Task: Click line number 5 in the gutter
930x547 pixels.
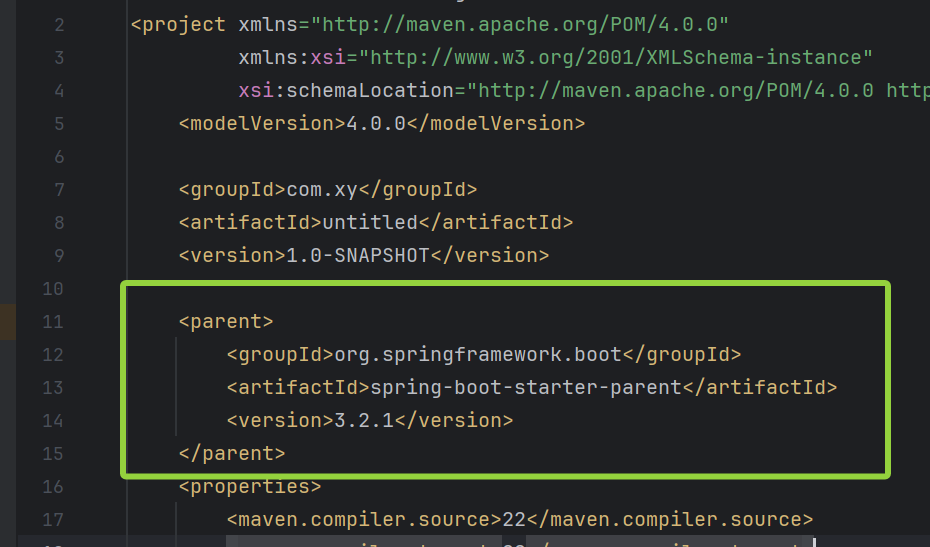Action: pyautogui.click(x=58, y=124)
